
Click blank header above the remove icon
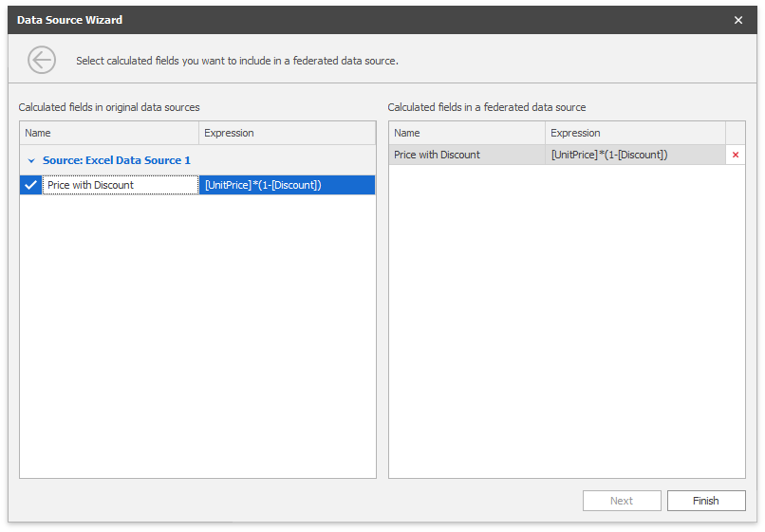(x=735, y=133)
